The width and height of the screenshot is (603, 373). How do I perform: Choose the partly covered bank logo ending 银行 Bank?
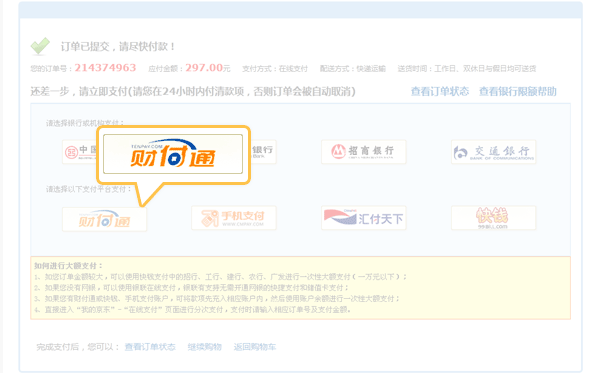tap(263, 152)
